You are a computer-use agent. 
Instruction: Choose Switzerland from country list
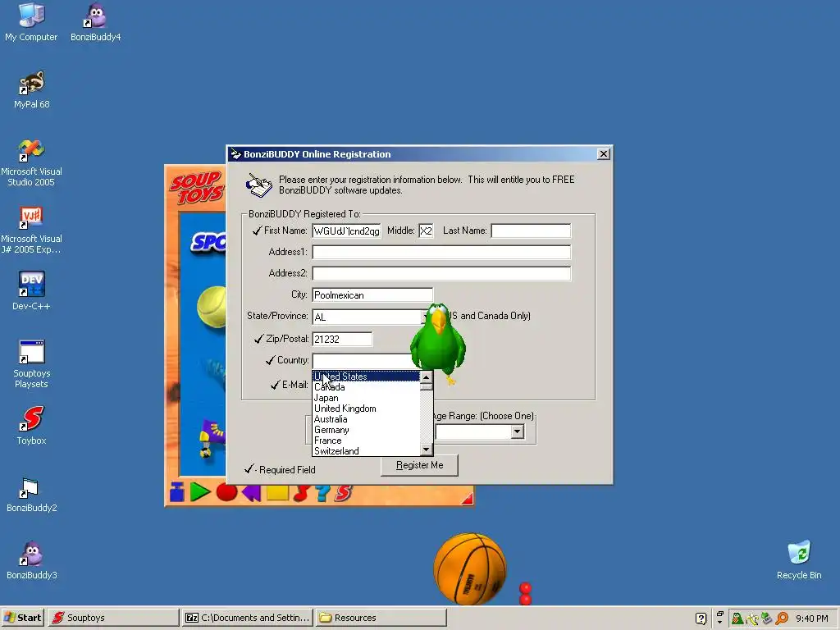pyautogui.click(x=366, y=451)
